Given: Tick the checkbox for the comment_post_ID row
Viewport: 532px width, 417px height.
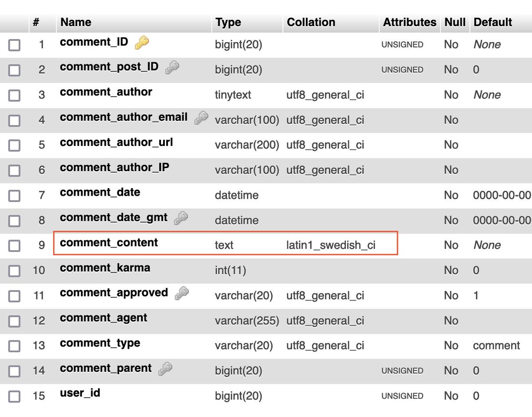Looking at the screenshot, I should [x=15, y=70].
